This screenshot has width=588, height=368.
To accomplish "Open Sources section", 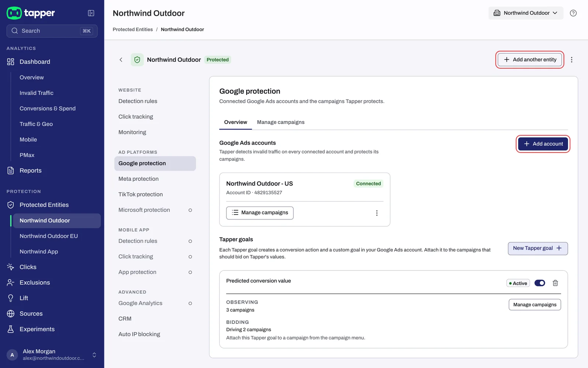I will [x=52, y=314].
